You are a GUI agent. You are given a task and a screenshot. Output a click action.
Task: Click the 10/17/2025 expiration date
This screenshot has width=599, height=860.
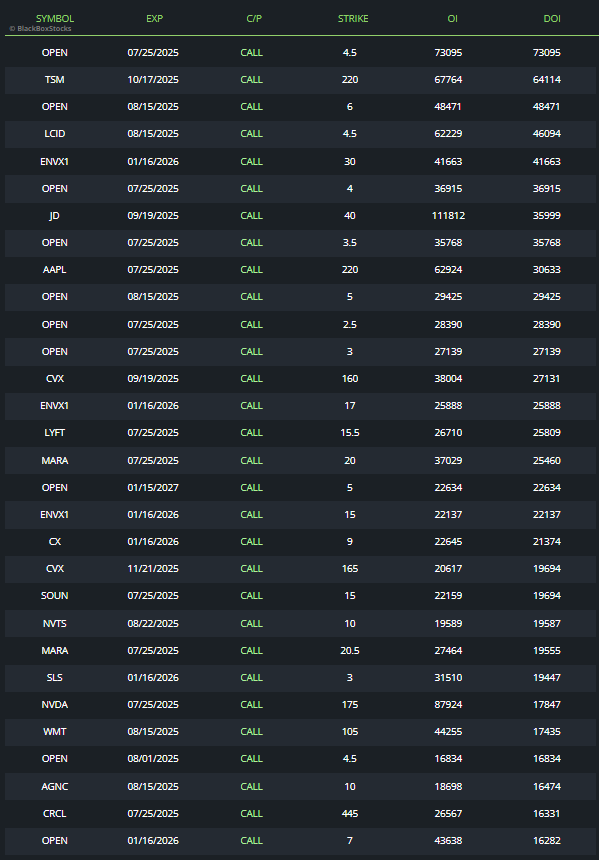153,80
